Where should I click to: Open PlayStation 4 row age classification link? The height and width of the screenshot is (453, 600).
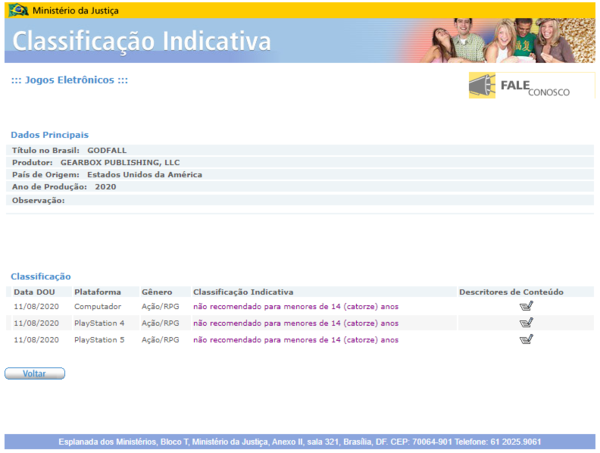tap(295, 323)
